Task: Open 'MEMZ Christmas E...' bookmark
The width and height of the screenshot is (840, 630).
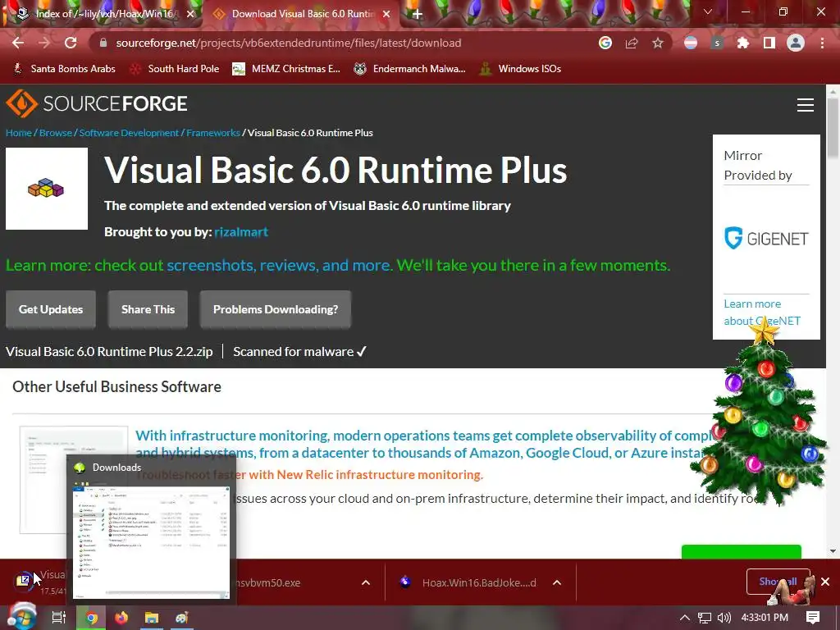Action: (x=286, y=69)
